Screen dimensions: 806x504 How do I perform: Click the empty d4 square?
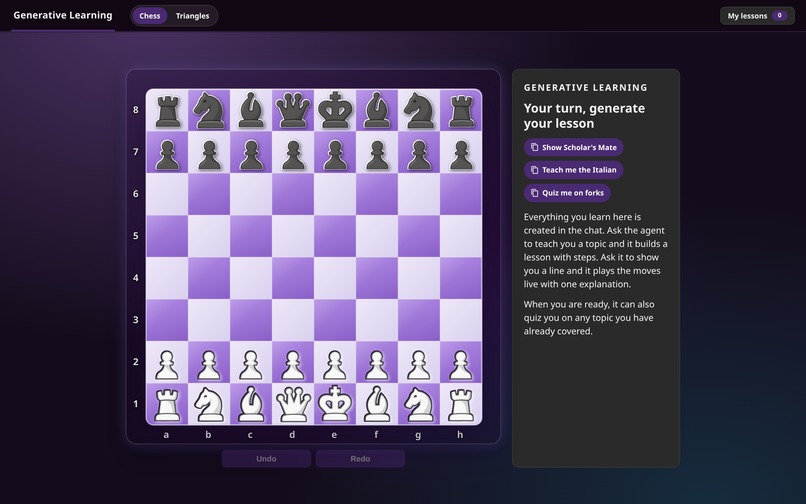pyautogui.click(x=293, y=278)
